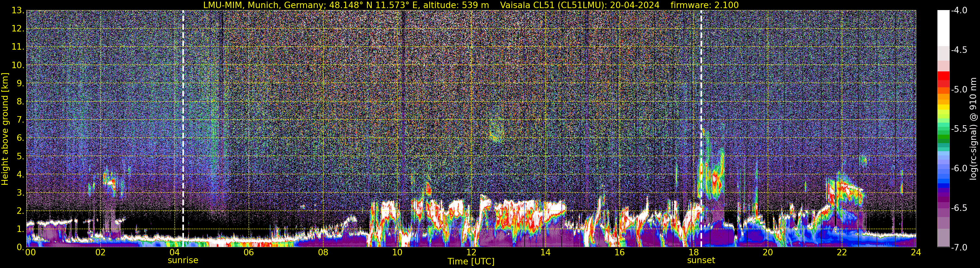
Task: Click the time axis tick '08'
Action: [x=323, y=253]
